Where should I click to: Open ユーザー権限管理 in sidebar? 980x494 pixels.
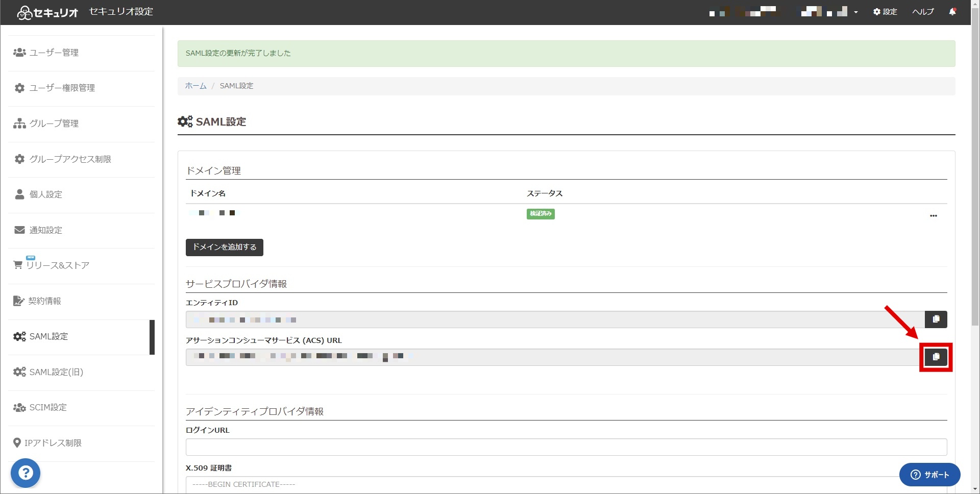point(82,88)
